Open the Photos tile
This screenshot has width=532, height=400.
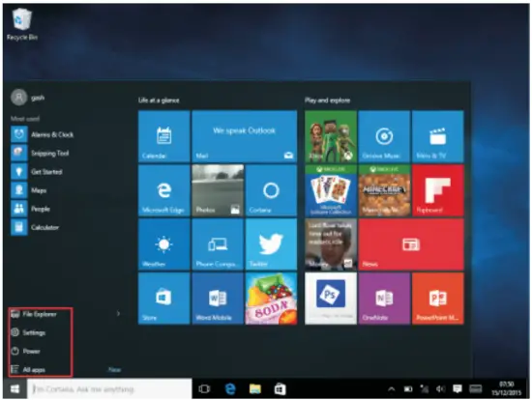[218, 190]
